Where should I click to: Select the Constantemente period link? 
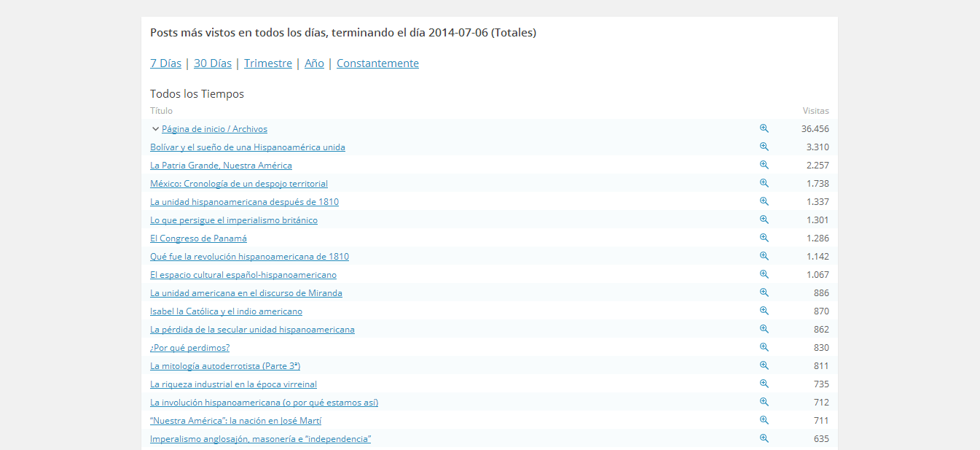377,63
